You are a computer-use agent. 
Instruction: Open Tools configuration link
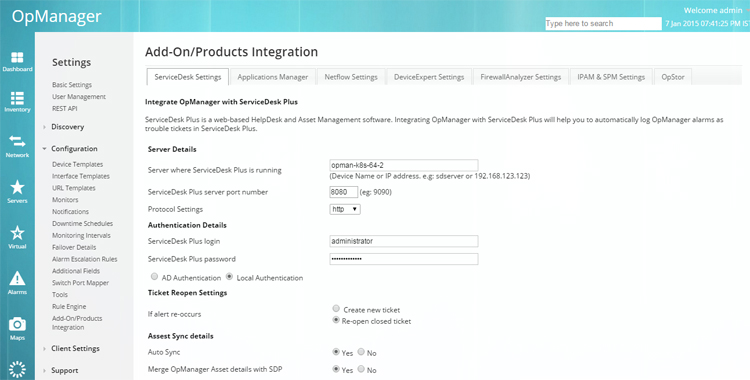(60, 295)
